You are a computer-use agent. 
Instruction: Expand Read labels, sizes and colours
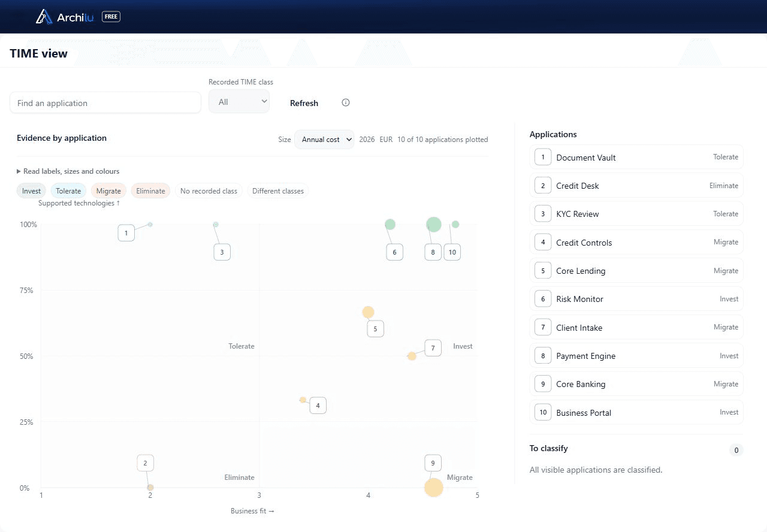pyautogui.click(x=68, y=171)
